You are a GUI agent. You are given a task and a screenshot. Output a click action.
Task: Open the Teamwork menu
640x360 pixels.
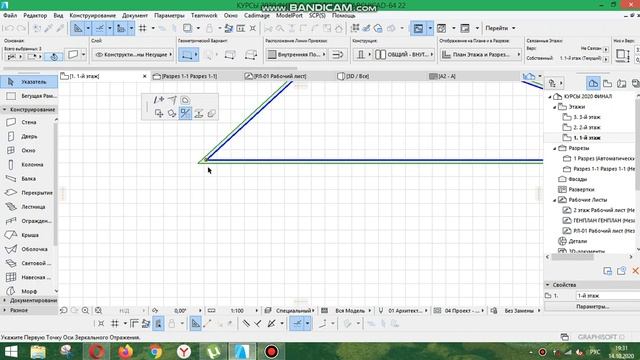(204, 16)
